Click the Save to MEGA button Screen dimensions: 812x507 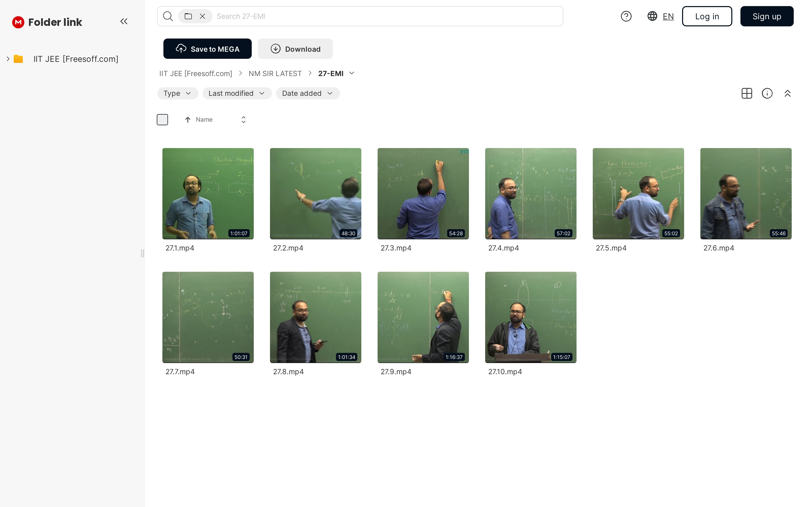pyautogui.click(x=207, y=49)
